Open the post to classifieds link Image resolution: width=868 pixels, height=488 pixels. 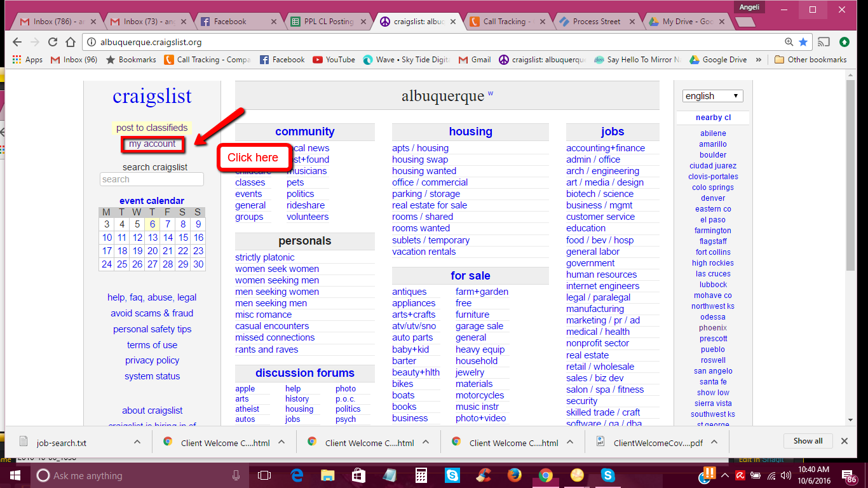(x=152, y=128)
